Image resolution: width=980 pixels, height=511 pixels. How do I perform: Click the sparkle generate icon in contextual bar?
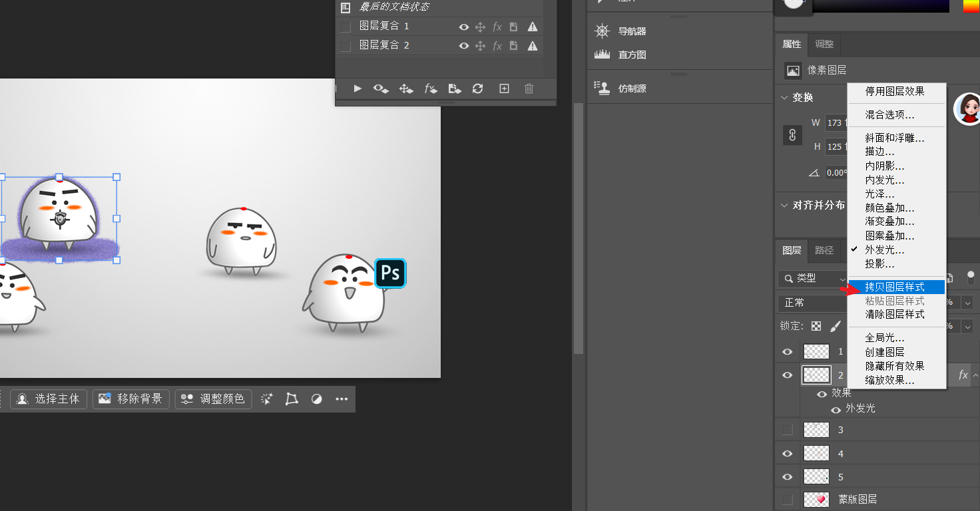pyautogui.click(x=267, y=399)
